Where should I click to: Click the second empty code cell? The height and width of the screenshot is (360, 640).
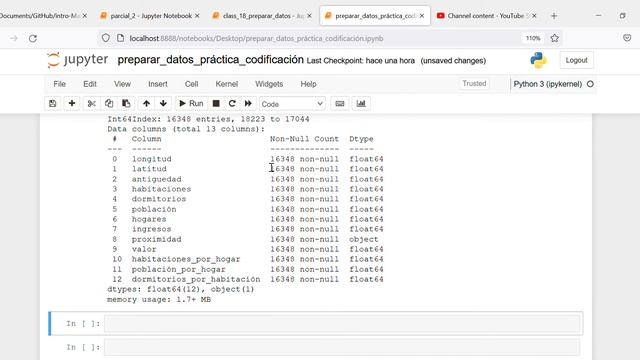pos(342,347)
